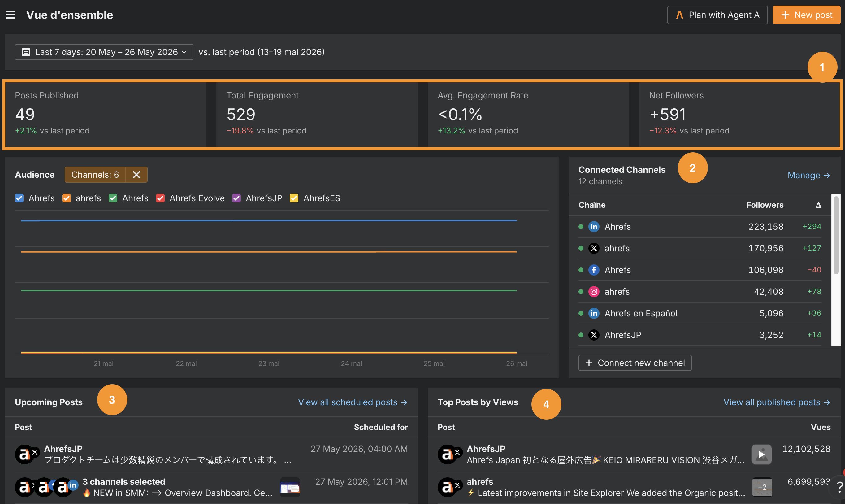This screenshot has height=504, width=845.
Task: Click the +2 image thumbnail of Site Explorer post
Action: [762, 487]
